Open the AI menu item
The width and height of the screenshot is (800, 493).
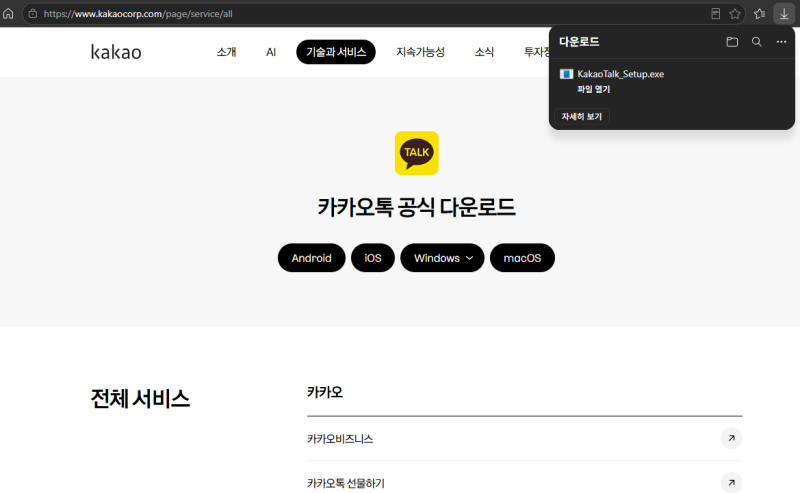pyautogui.click(x=271, y=52)
